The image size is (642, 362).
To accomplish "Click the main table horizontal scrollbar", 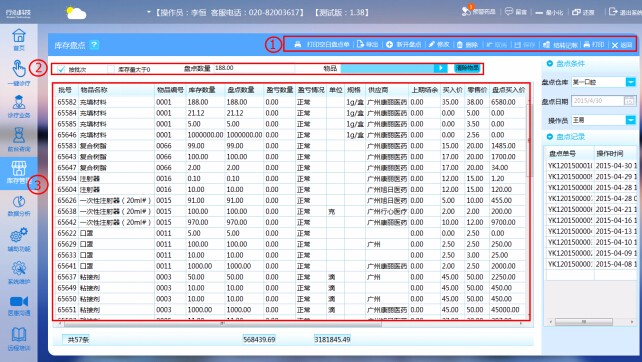I will [x=223, y=324].
